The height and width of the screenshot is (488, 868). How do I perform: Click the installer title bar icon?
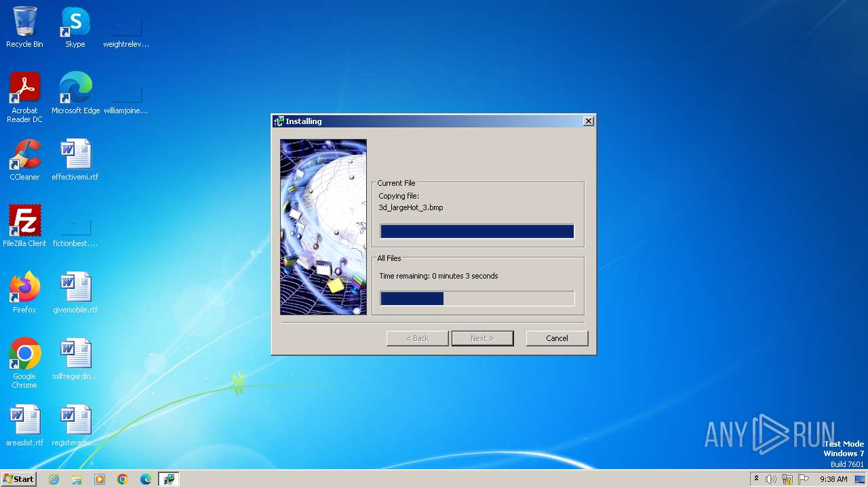tap(279, 121)
